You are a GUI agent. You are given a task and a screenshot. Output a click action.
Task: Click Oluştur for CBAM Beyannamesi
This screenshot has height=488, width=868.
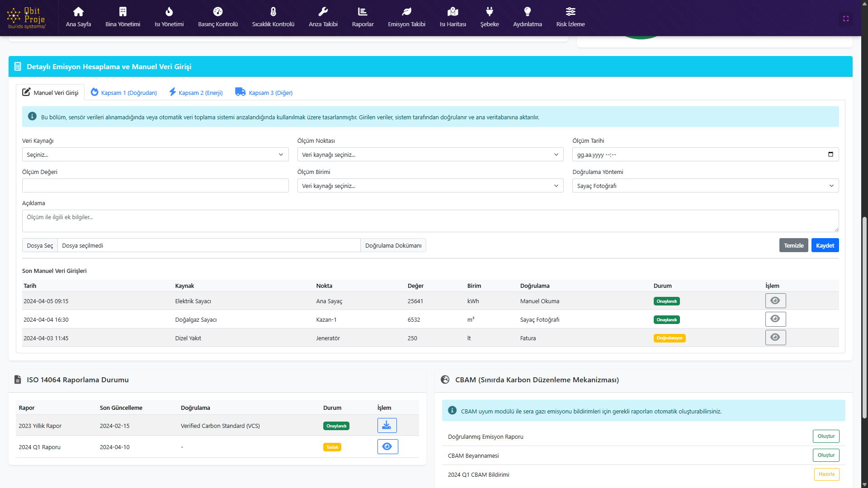[826, 455]
